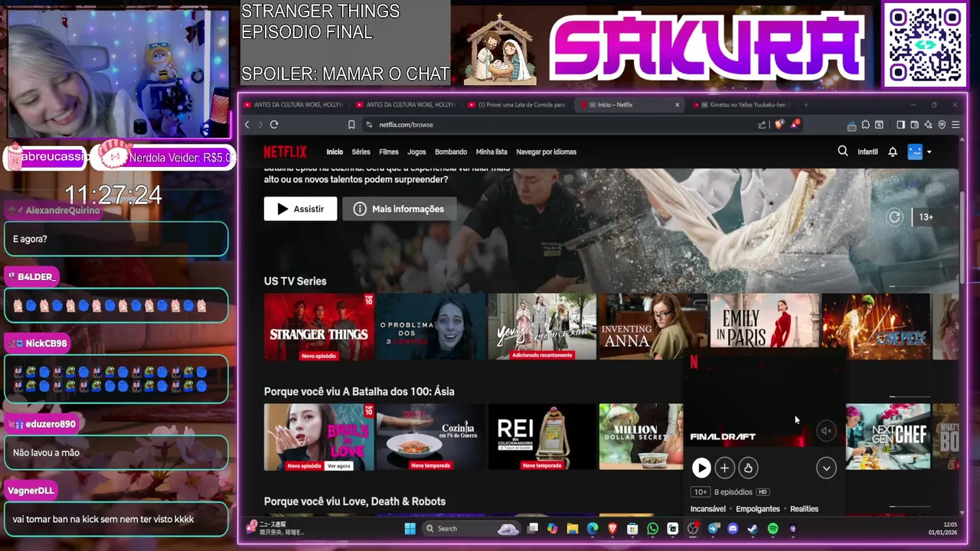Expand Final Draft details with chevron

(x=826, y=468)
